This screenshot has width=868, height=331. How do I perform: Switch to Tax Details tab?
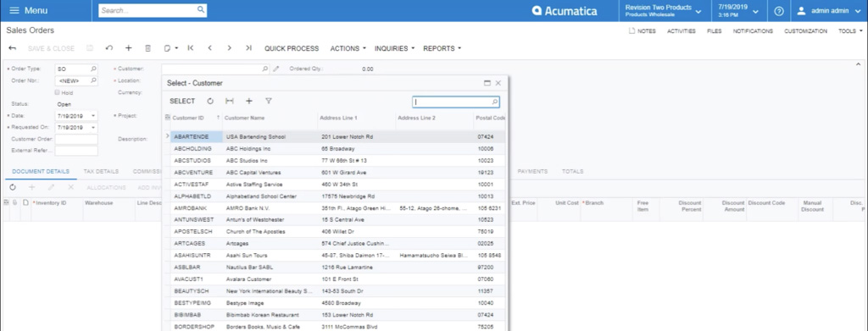coord(101,172)
